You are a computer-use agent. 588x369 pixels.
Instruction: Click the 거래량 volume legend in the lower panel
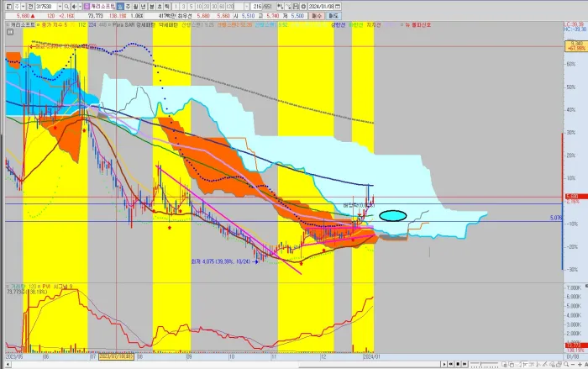[x=17, y=287]
